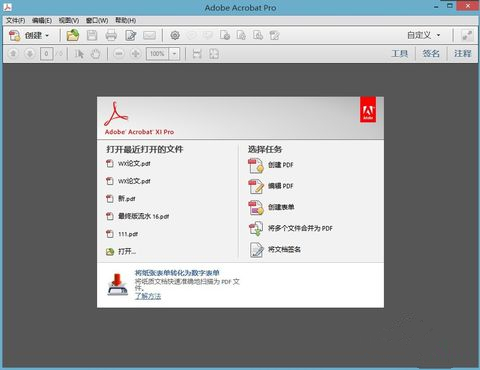Click the open file folder icon
The width and height of the screenshot is (480, 370).
click(73, 35)
